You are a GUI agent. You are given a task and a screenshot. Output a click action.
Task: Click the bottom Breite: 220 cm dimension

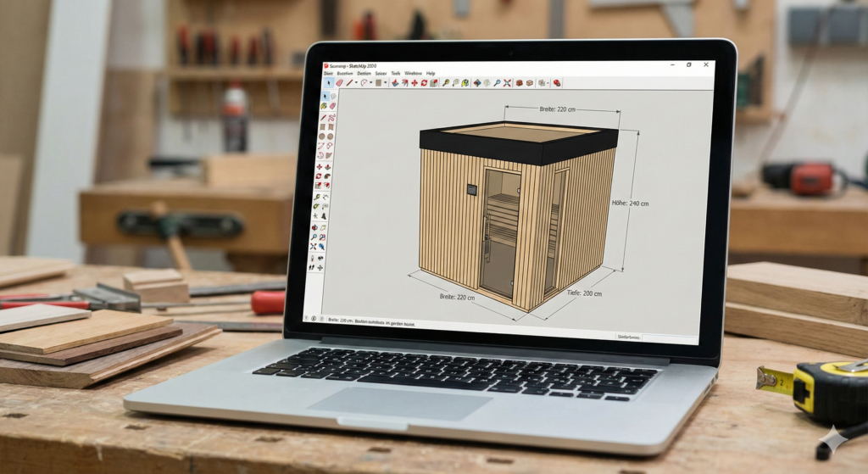[457, 298]
